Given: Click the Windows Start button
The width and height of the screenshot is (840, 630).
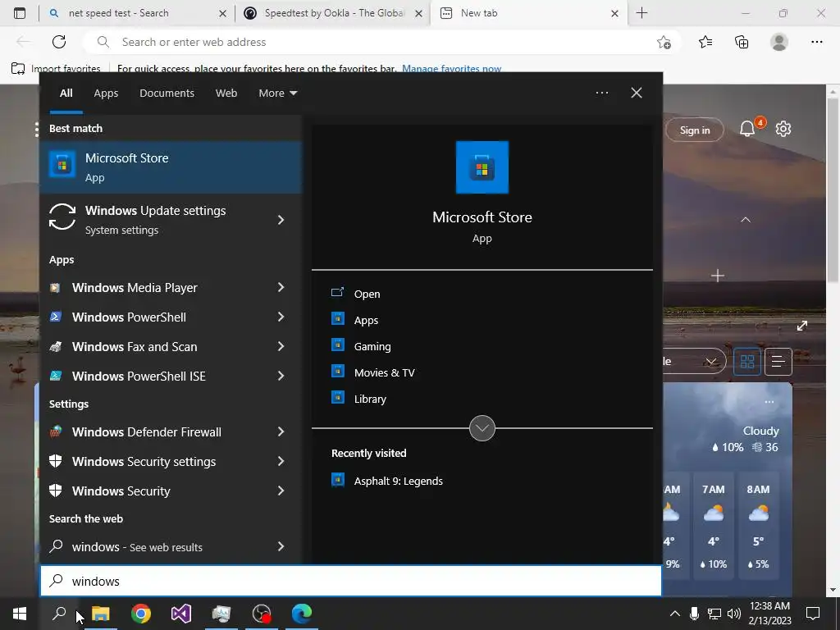Looking at the screenshot, I should 20,614.
